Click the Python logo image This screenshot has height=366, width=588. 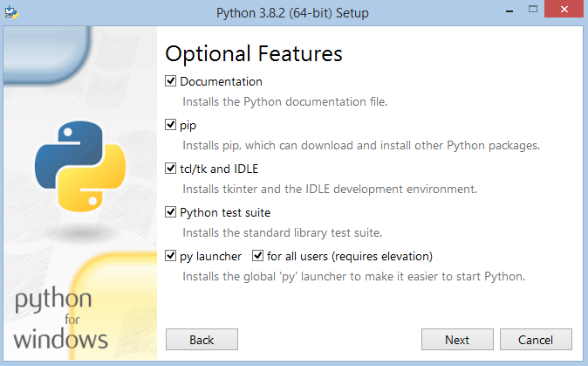[80, 166]
